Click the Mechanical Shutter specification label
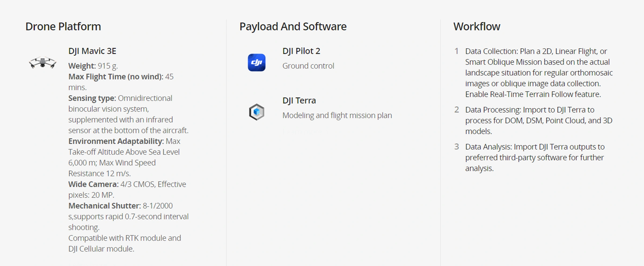Screen dimensions: 644x266 point(104,206)
